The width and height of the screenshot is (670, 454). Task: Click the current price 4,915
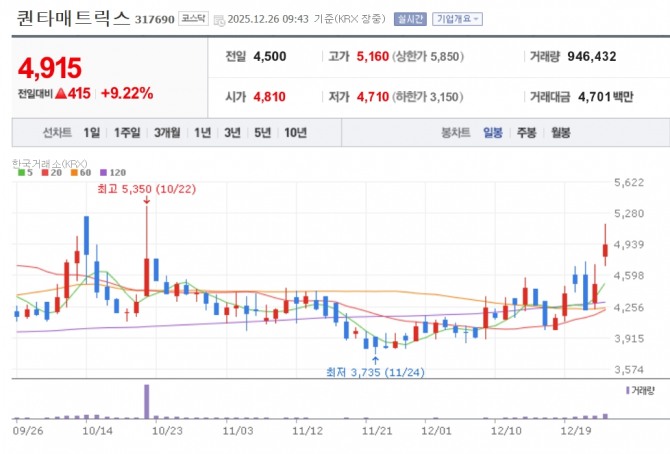coord(50,68)
